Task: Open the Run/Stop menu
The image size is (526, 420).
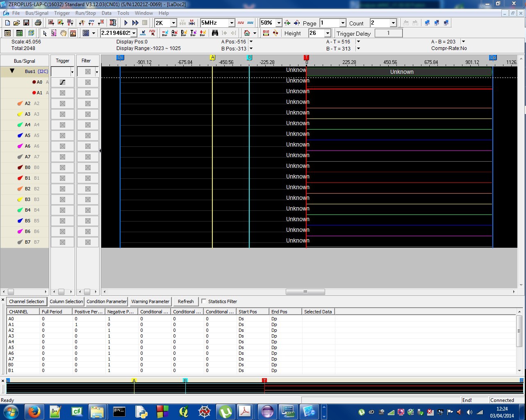Action: pyautogui.click(x=86, y=13)
